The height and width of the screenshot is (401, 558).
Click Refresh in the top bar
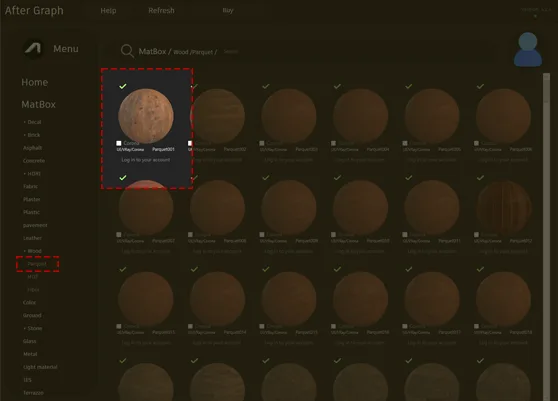[x=161, y=11]
